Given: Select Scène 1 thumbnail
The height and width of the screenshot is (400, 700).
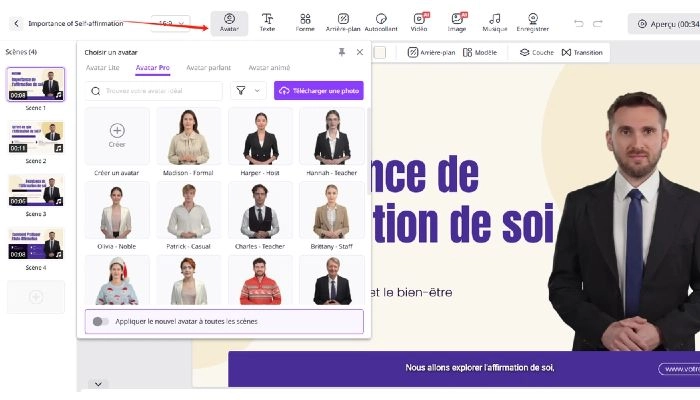Looking at the screenshot, I should coord(36,84).
